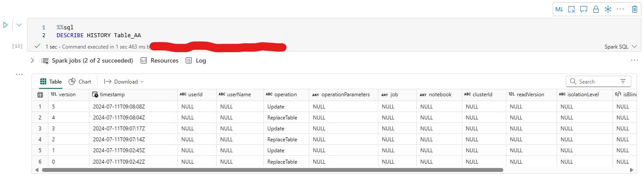Viewport: 644px width, 189px height.
Task: Select the ReplaceTable operation cell in row 6
Action: point(286,161)
